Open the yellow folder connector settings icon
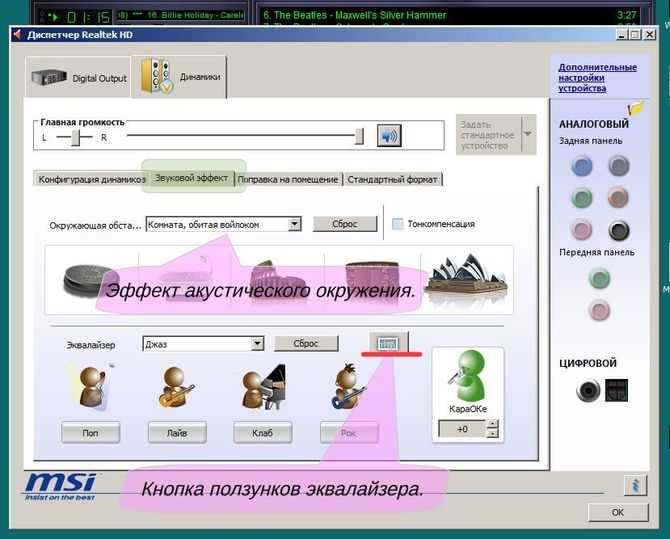Screen dimensions: 670x539 pos(636,108)
